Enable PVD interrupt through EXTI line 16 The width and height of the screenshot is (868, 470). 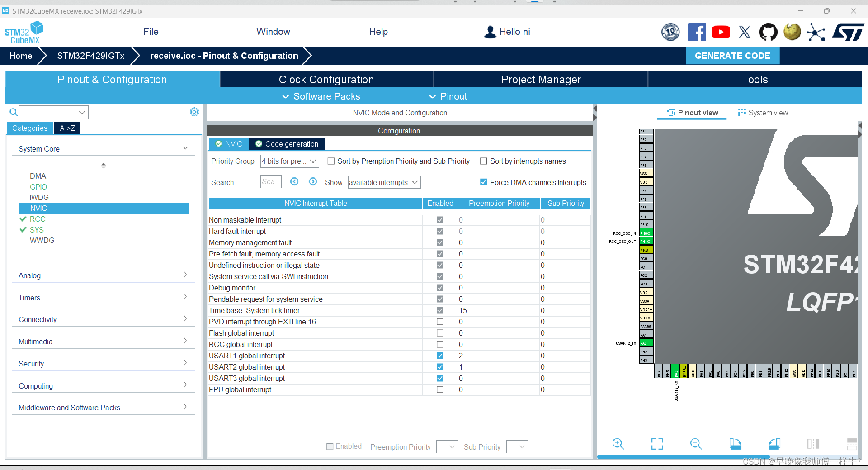(440, 322)
